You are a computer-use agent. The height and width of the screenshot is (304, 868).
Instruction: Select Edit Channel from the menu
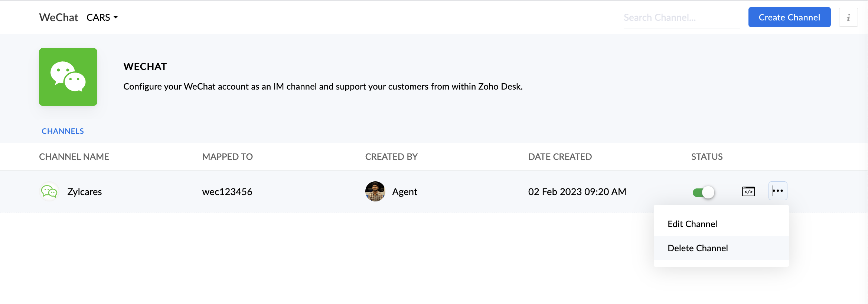pyautogui.click(x=692, y=224)
